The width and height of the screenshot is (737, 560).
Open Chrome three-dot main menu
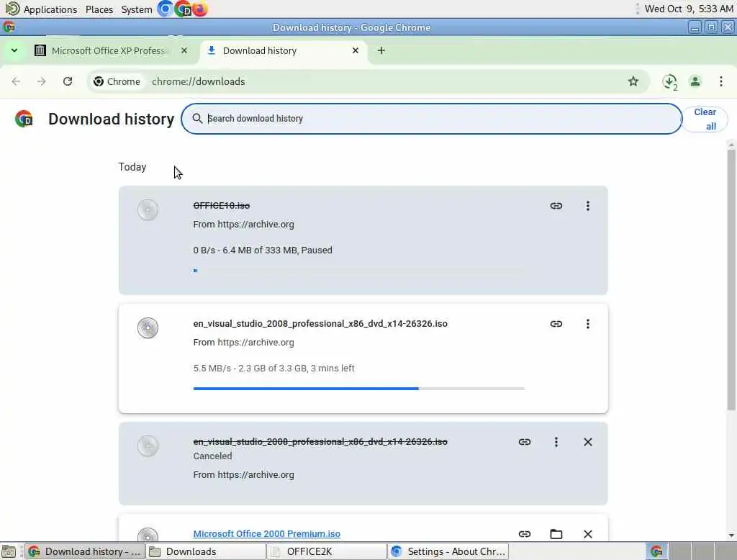pyautogui.click(x=721, y=81)
